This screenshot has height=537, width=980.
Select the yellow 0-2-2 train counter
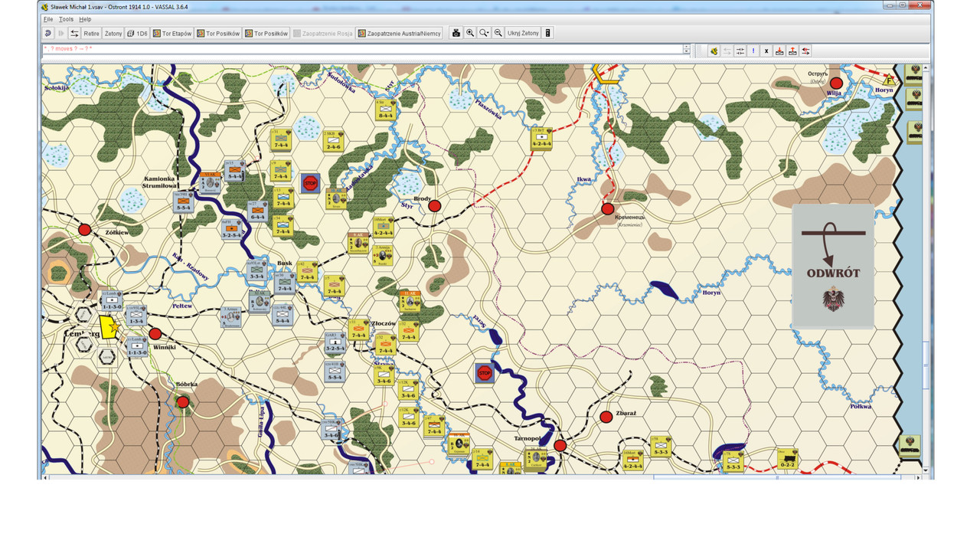786,460
